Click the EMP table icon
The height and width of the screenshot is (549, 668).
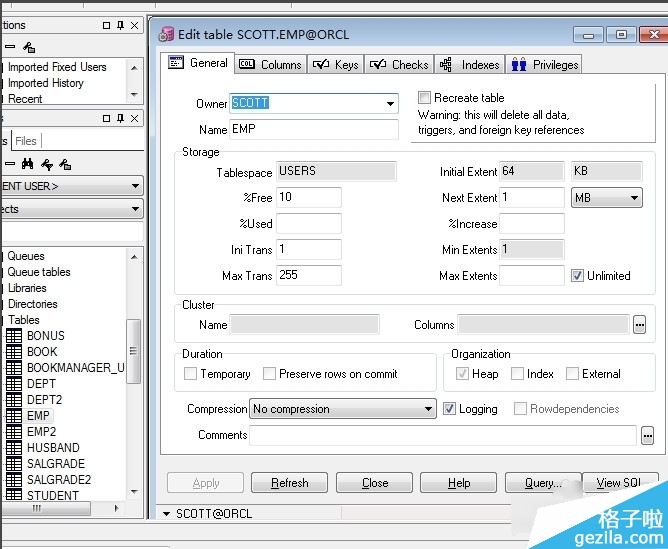coord(14,416)
